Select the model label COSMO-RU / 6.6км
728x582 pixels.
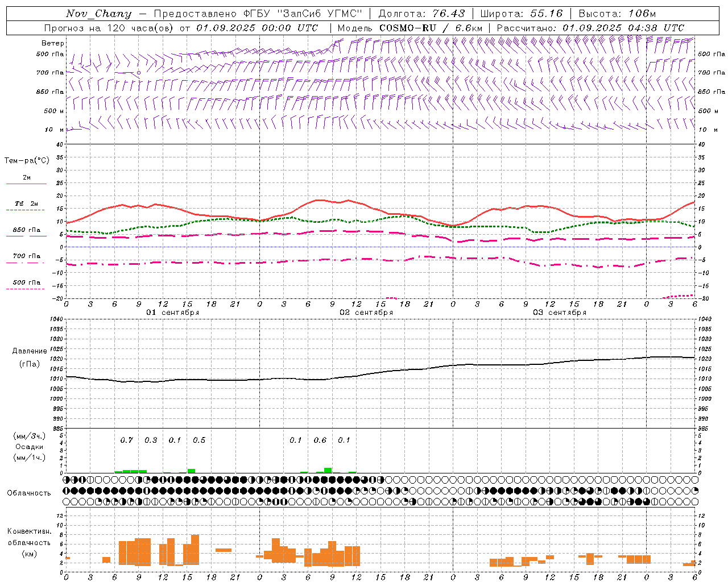coord(431,28)
